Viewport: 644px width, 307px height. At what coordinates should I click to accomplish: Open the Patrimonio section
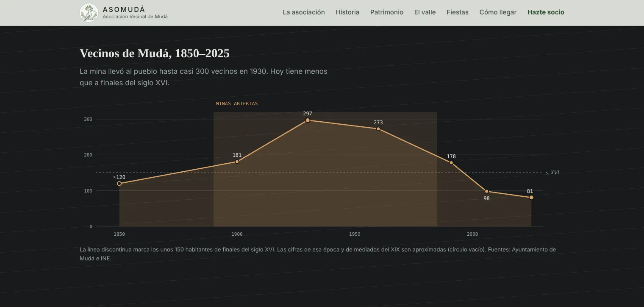[x=387, y=12]
